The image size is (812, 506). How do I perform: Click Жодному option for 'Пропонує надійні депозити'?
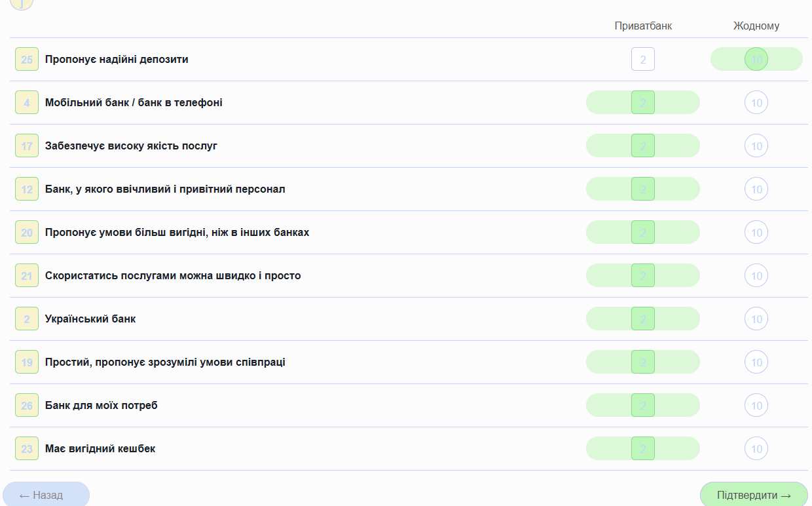coord(756,59)
